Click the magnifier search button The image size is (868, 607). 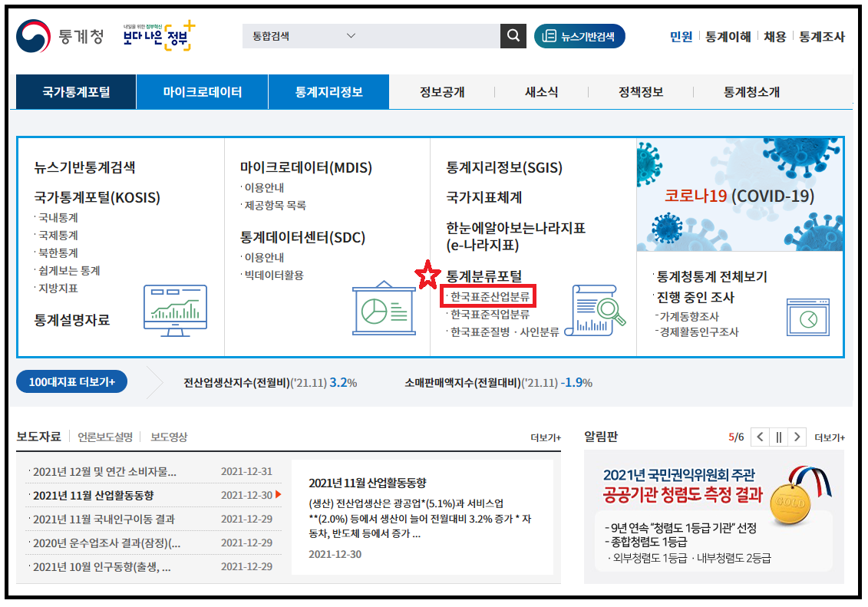513,36
